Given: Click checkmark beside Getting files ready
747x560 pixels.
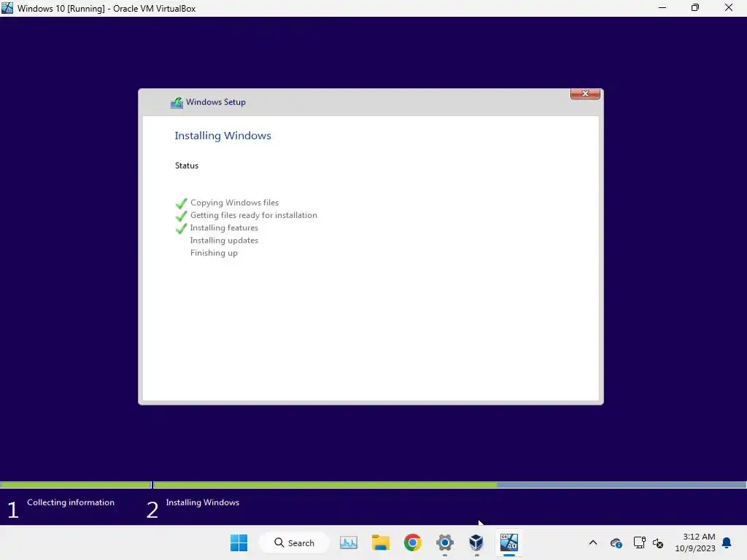Looking at the screenshot, I should [181, 216].
